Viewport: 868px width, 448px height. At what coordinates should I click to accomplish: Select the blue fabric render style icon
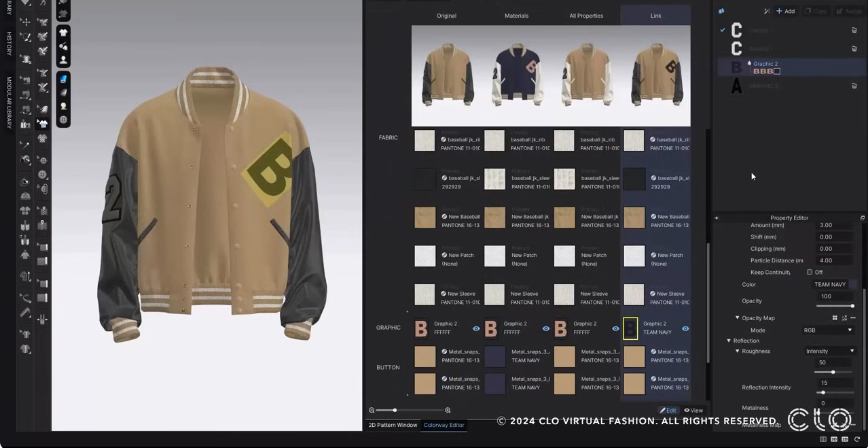click(63, 79)
